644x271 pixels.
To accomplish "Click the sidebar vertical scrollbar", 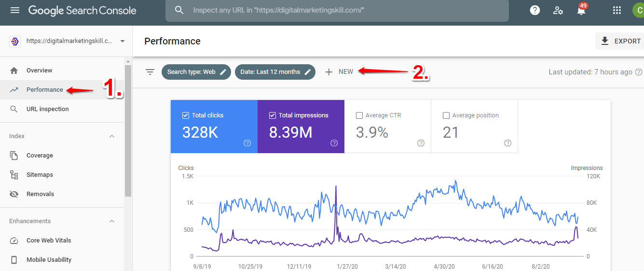I will coord(128,130).
